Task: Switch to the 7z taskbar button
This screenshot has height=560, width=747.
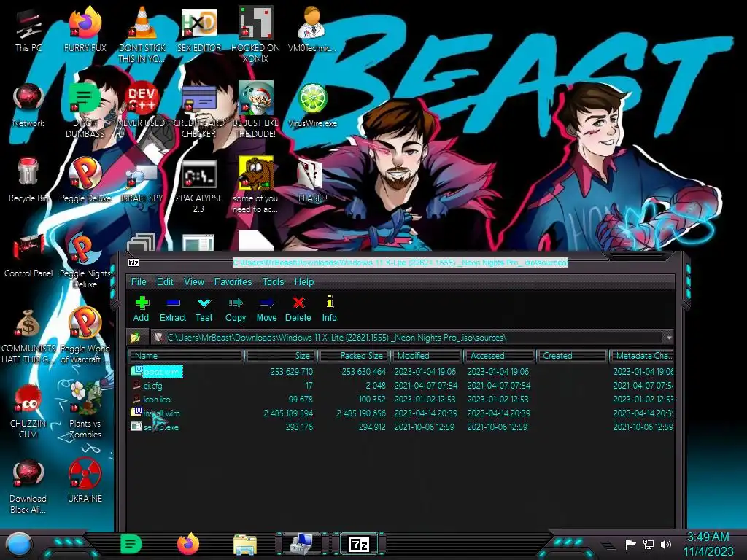Action: click(359, 544)
